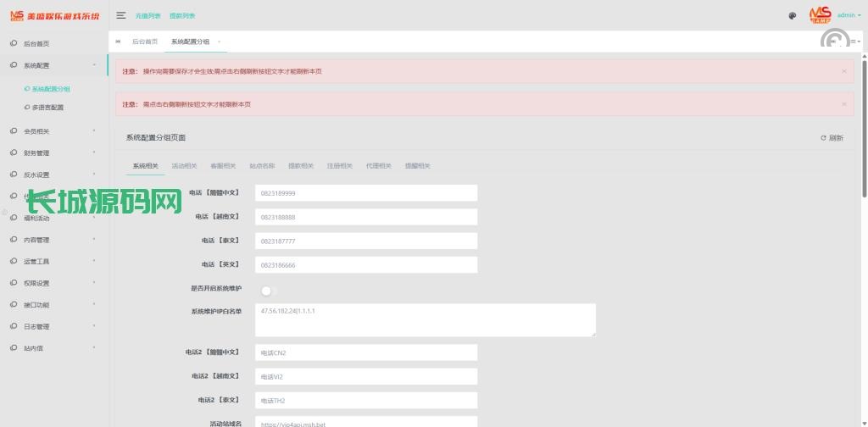868x427 pixels.
Task: Click the MS Game avatar logo
Action: coord(820,15)
